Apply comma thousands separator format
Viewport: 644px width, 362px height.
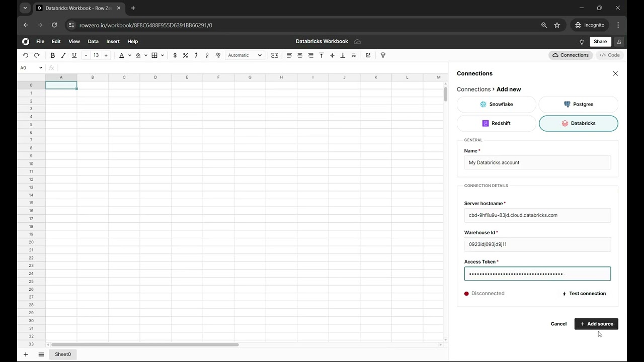coord(196,55)
